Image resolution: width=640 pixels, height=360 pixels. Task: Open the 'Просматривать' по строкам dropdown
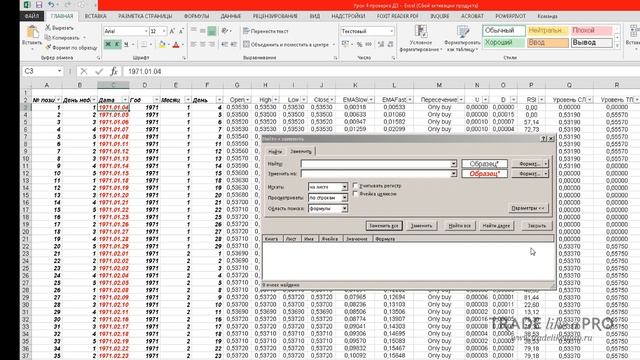point(344,198)
